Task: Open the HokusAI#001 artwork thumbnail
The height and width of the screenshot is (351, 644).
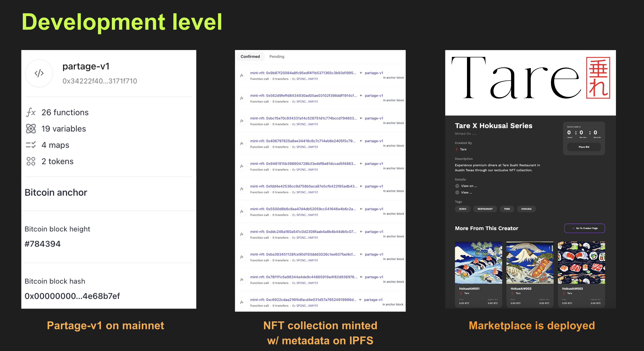Action: point(478,262)
